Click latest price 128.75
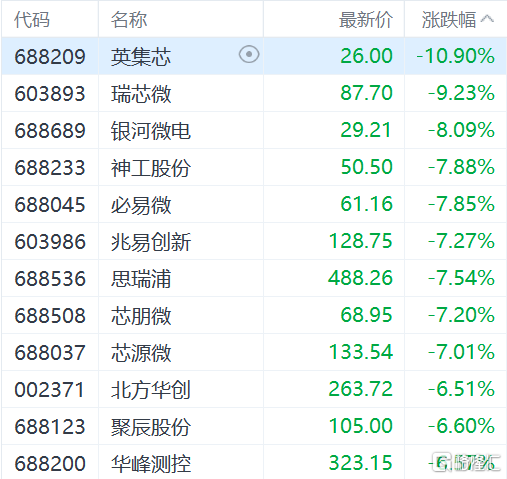The width and height of the screenshot is (507, 479). 361,241
